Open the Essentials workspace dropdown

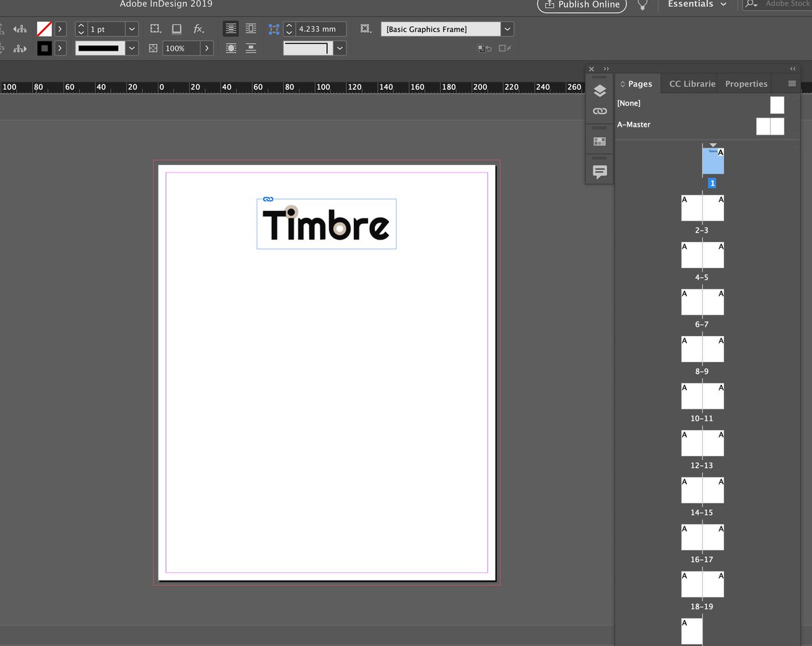[697, 4]
